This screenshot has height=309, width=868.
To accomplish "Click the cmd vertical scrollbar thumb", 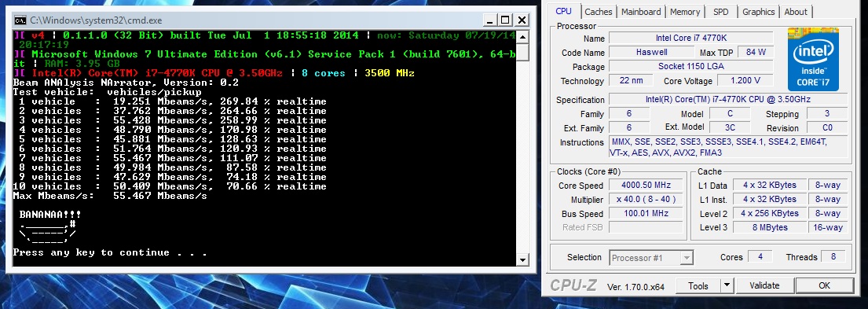I will [522, 52].
